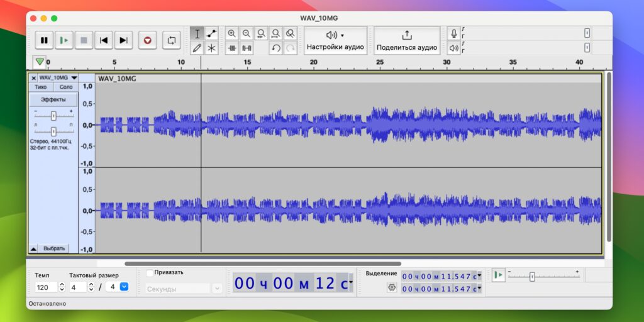Enable the Привязать snap checkbox
The height and width of the screenshot is (322, 644).
click(150, 272)
